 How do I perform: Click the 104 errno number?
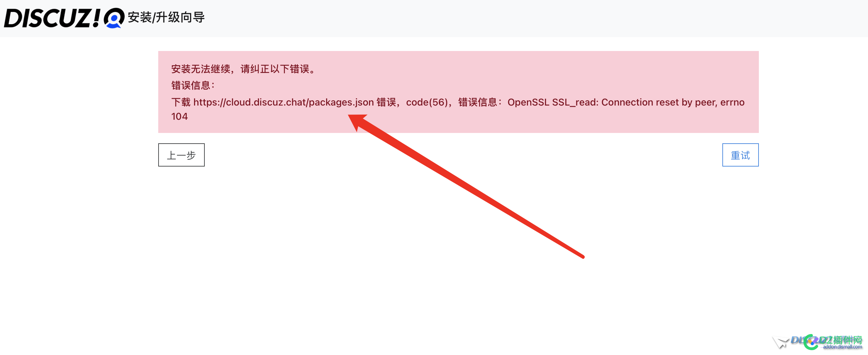tap(179, 117)
